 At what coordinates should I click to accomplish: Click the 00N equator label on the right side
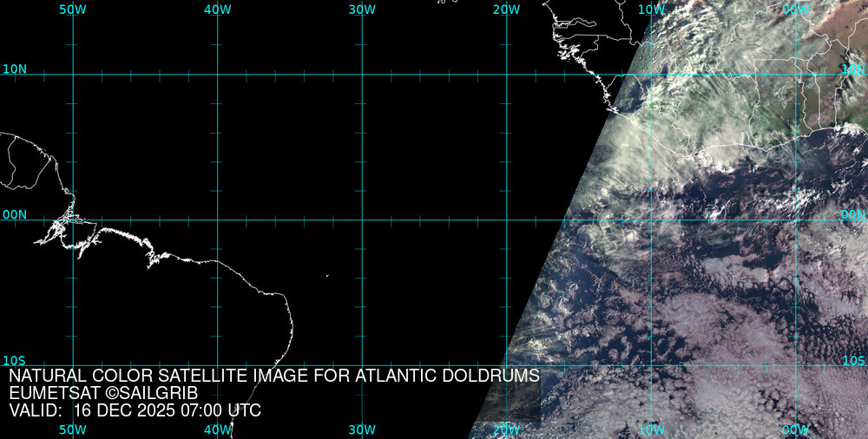pos(853,214)
